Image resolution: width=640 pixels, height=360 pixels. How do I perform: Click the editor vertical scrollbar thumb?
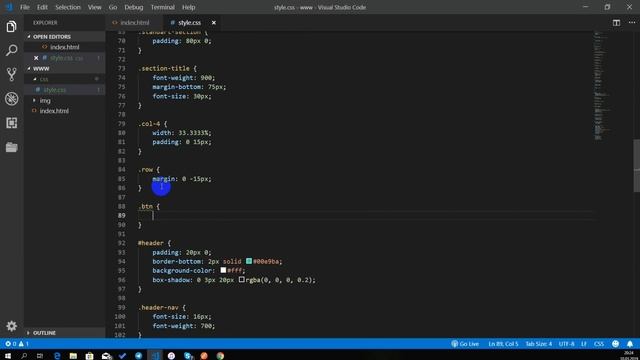pyautogui.click(x=637, y=165)
